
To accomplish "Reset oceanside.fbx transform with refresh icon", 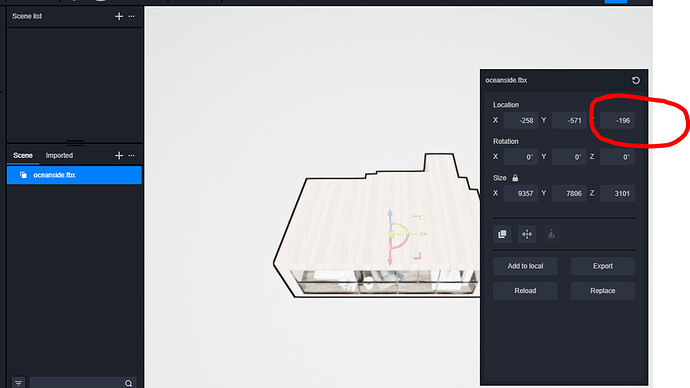I will click(635, 80).
